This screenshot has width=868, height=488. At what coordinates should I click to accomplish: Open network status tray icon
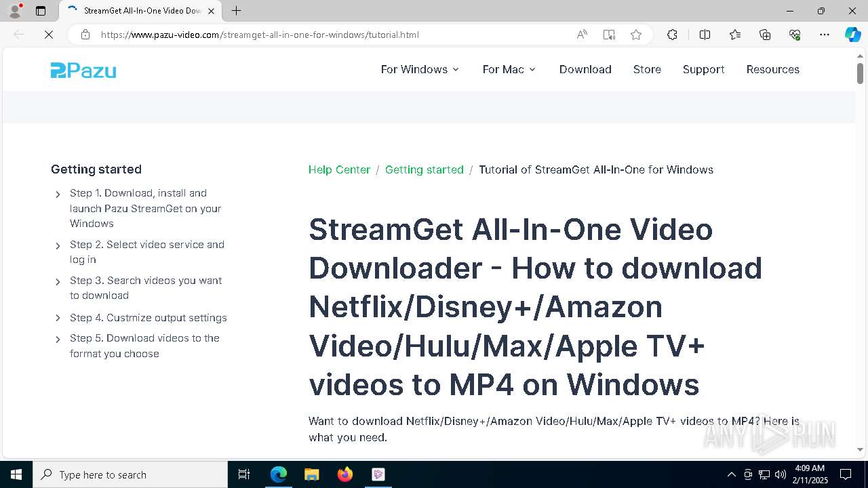(x=764, y=474)
